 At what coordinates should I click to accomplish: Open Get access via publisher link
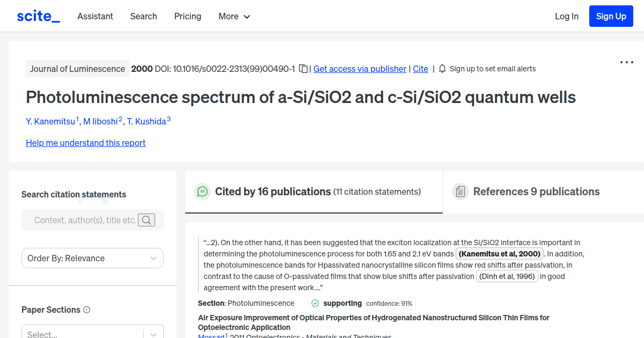(x=360, y=69)
